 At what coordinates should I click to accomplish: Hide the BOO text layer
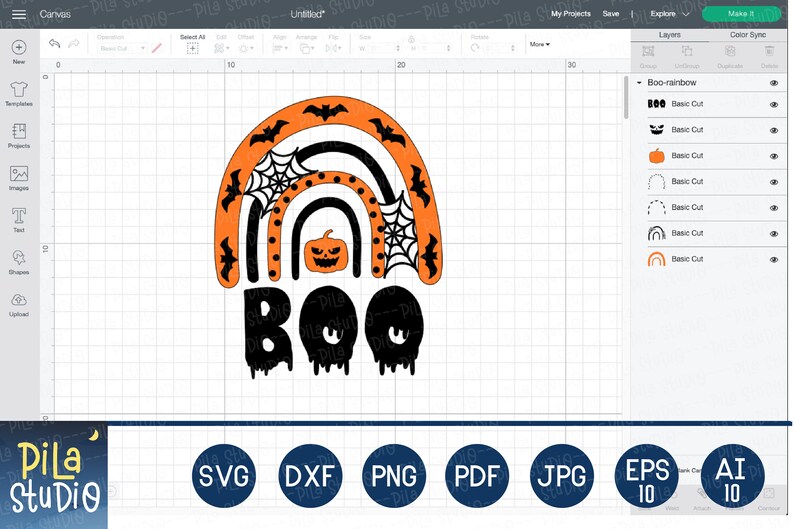(774, 105)
